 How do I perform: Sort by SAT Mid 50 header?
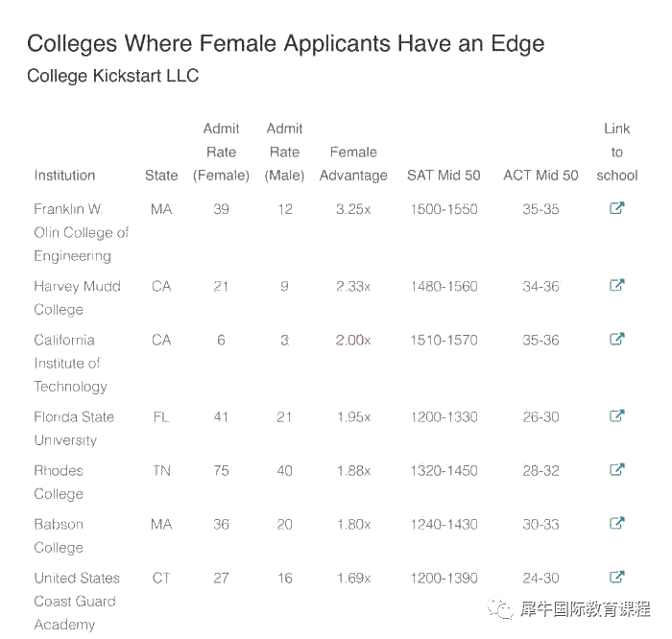pos(444,176)
